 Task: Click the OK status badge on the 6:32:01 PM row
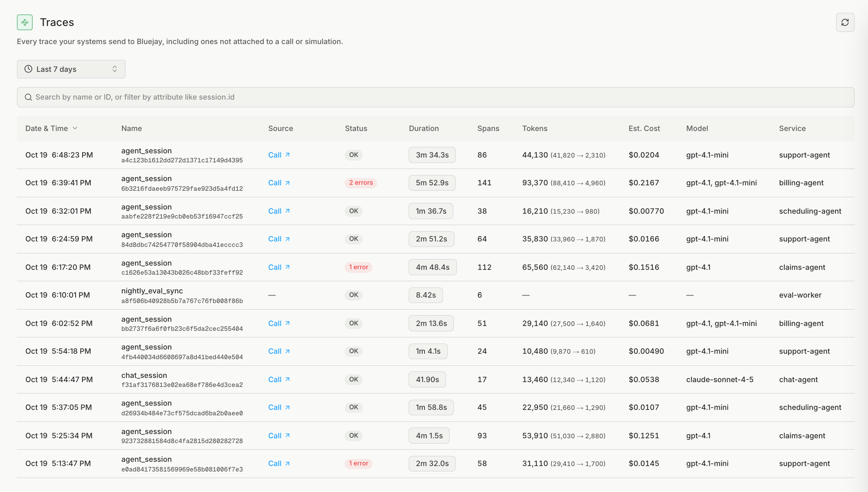[353, 211]
